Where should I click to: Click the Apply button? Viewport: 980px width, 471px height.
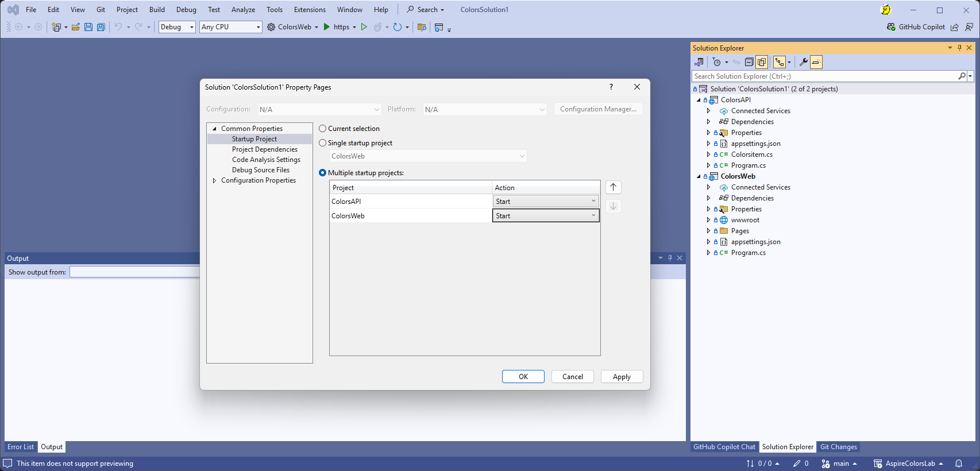(x=622, y=377)
